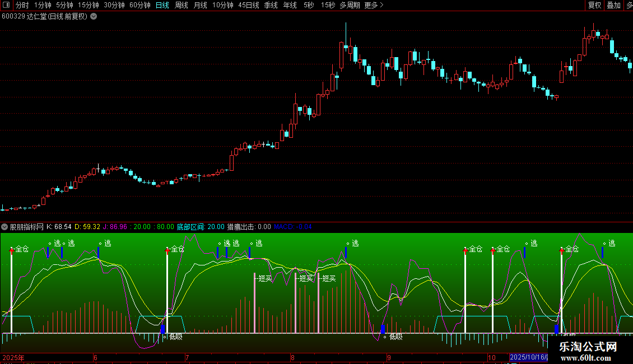Viewport: 633px width, 364px height.
Task: Open the 更多 periods expander
Action: click(x=374, y=5)
